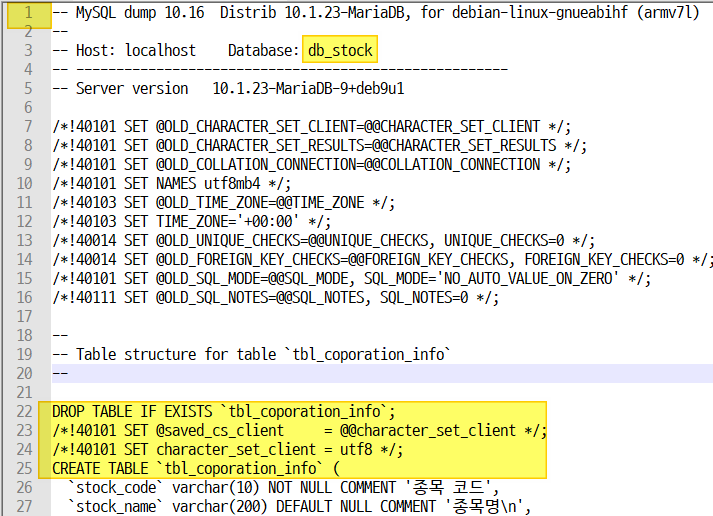Click 'FOREIGN_KEY_CHECKS=0' on line 14
713x516 pixels.
pyautogui.click(x=604, y=260)
